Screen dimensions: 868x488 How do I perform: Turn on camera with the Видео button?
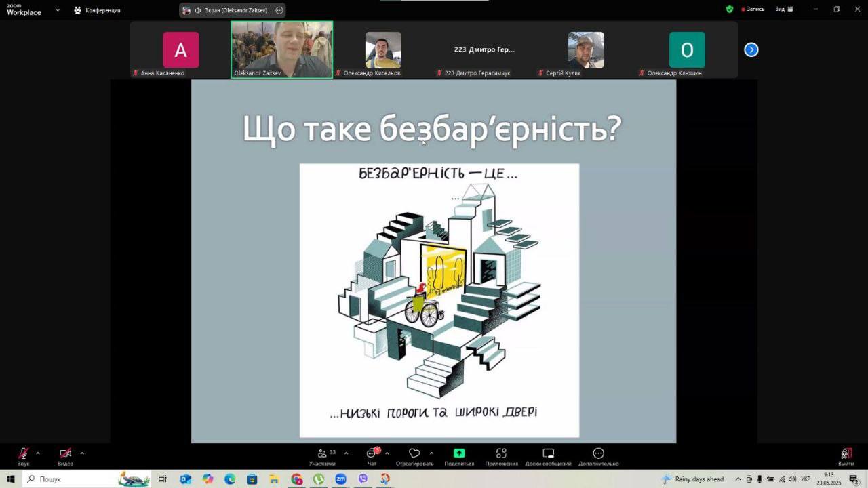pyautogui.click(x=65, y=454)
